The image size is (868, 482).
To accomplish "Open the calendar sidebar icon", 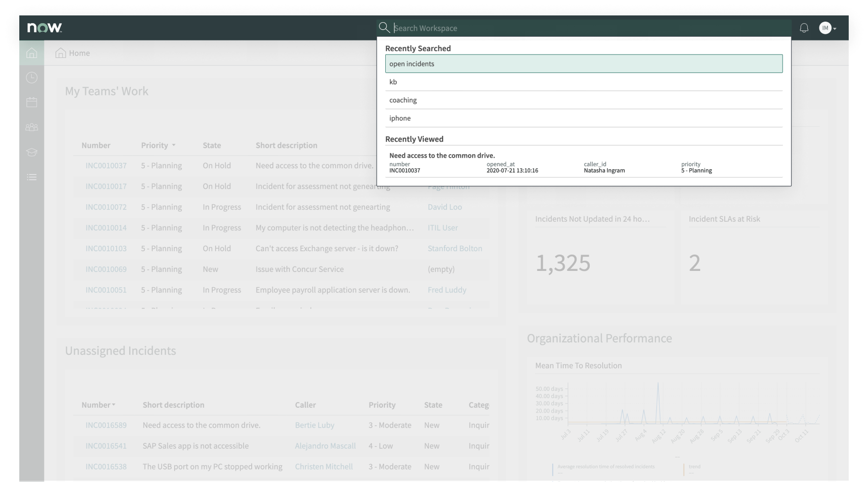I will (32, 102).
